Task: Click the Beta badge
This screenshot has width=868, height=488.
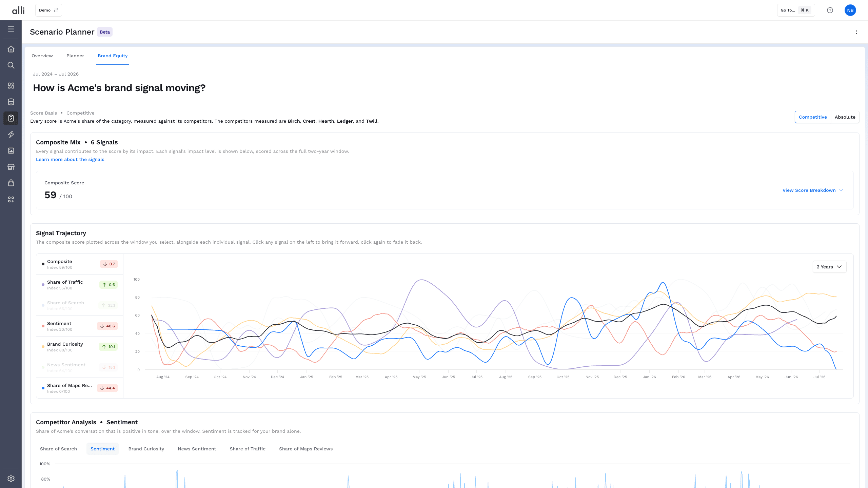Action: 105,32
